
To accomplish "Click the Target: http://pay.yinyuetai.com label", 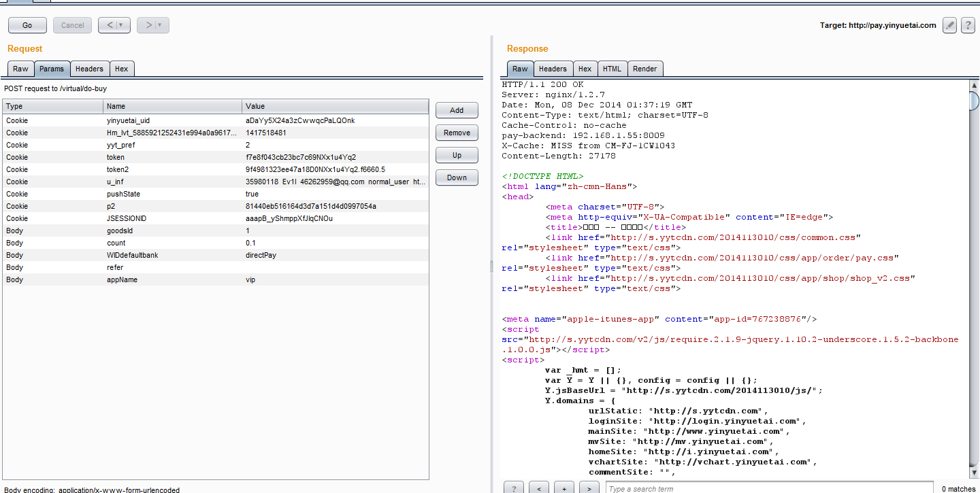I will point(879,25).
